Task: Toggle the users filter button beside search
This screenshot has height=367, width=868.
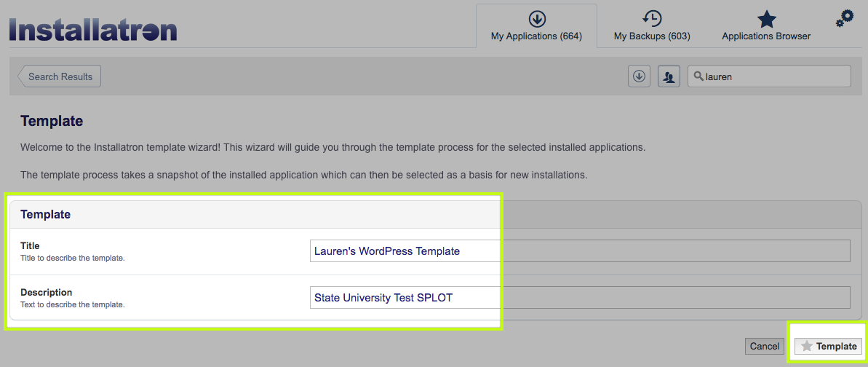Action: pyautogui.click(x=669, y=76)
